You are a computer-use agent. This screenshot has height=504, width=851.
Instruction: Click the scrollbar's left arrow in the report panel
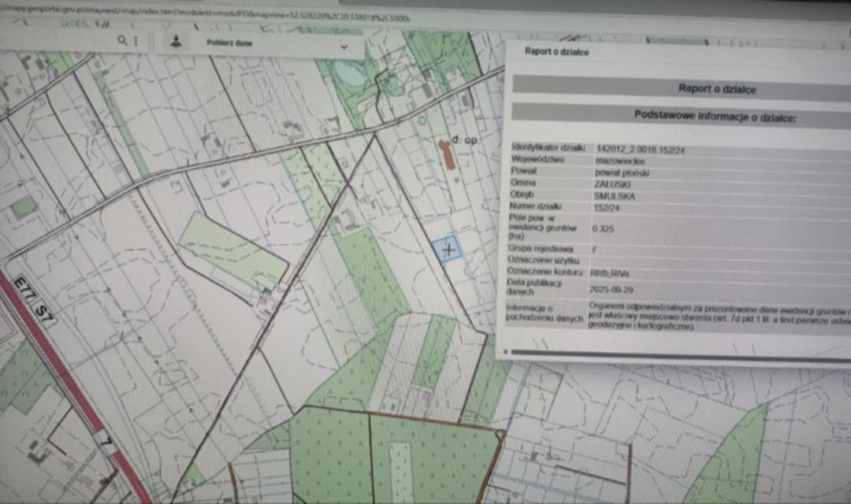[x=505, y=351]
